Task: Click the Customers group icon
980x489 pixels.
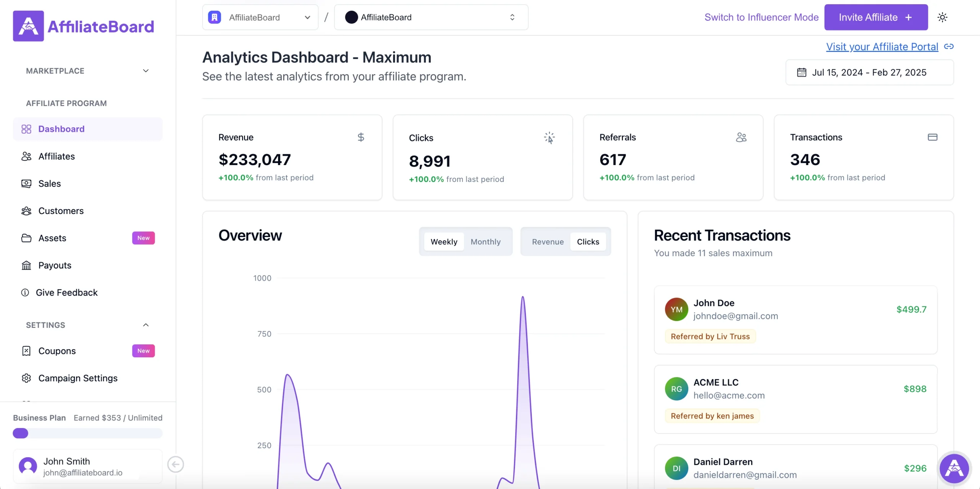Action: [x=26, y=211]
